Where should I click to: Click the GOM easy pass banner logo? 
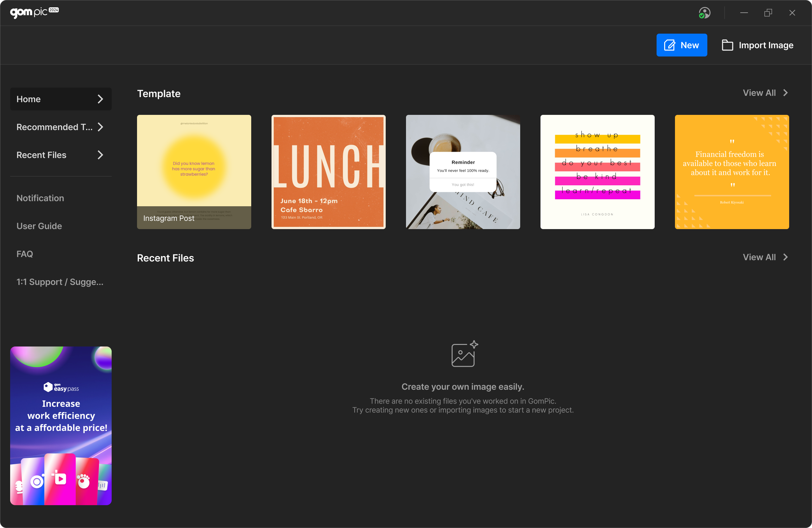[61, 387]
